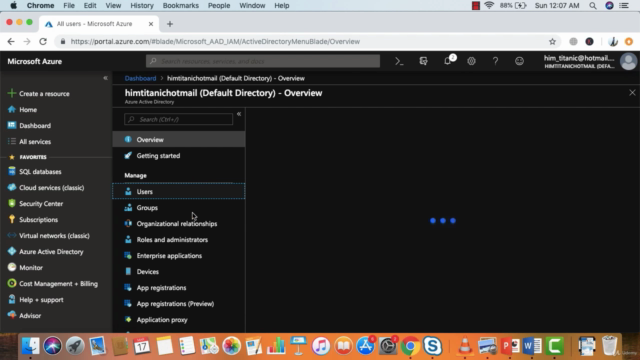The height and width of the screenshot is (360, 640).
Task: Close the All users Azure tab
Action: click(x=151, y=24)
